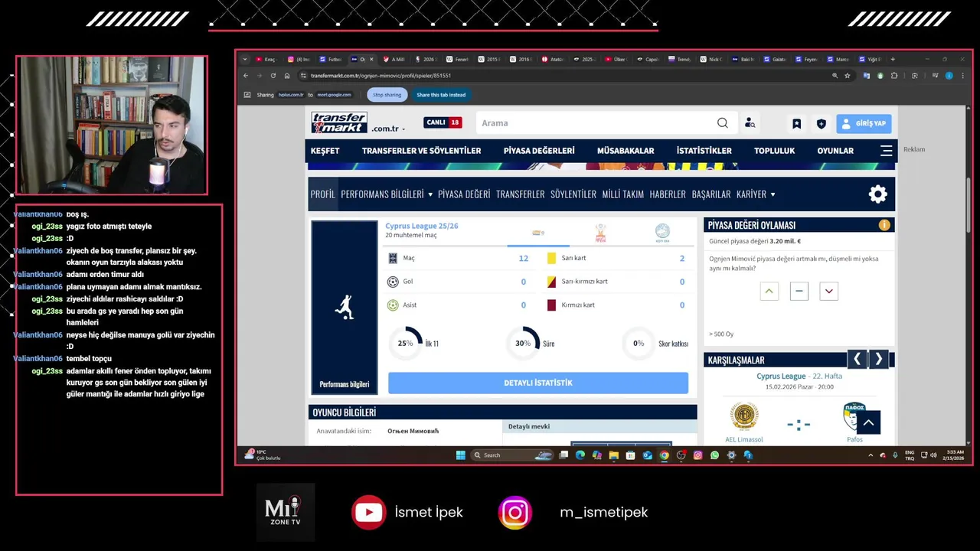Open WhatsApp from the taskbar
This screenshot has height=551, width=980.
point(714,455)
